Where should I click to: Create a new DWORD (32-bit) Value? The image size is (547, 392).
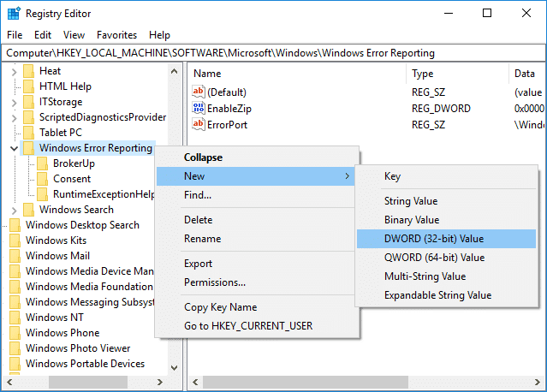pyautogui.click(x=447, y=239)
